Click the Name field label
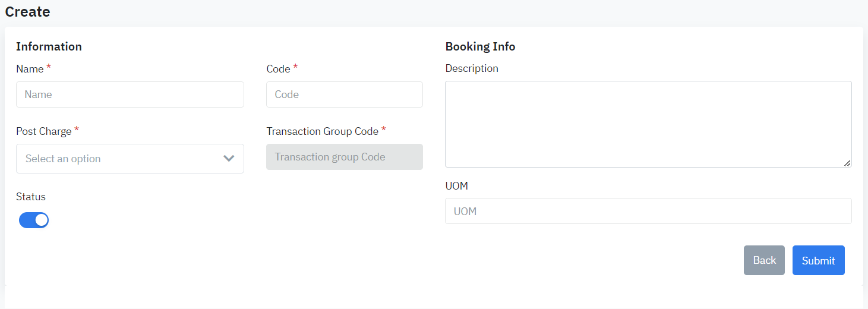This screenshot has width=868, height=309. (x=30, y=69)
